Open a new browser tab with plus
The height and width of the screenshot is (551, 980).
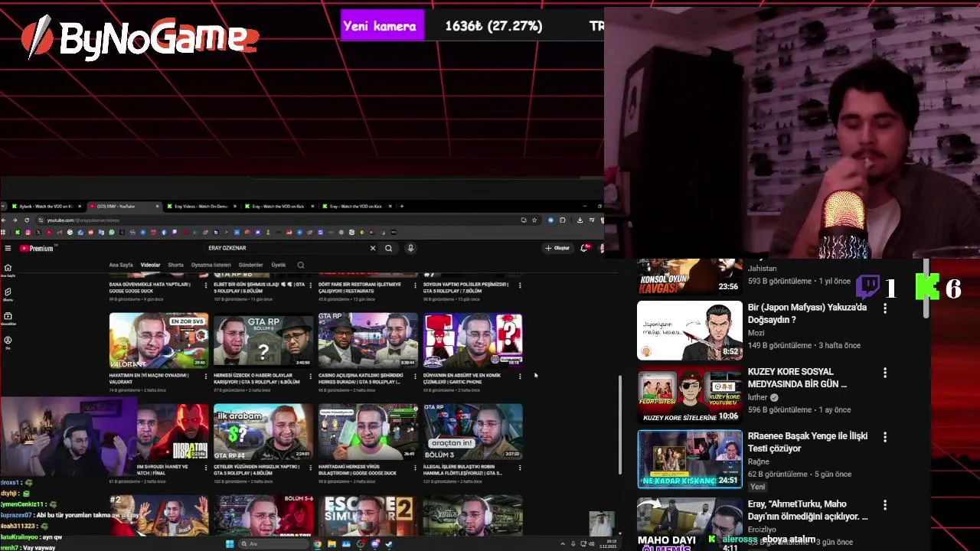tap(402, 206)
